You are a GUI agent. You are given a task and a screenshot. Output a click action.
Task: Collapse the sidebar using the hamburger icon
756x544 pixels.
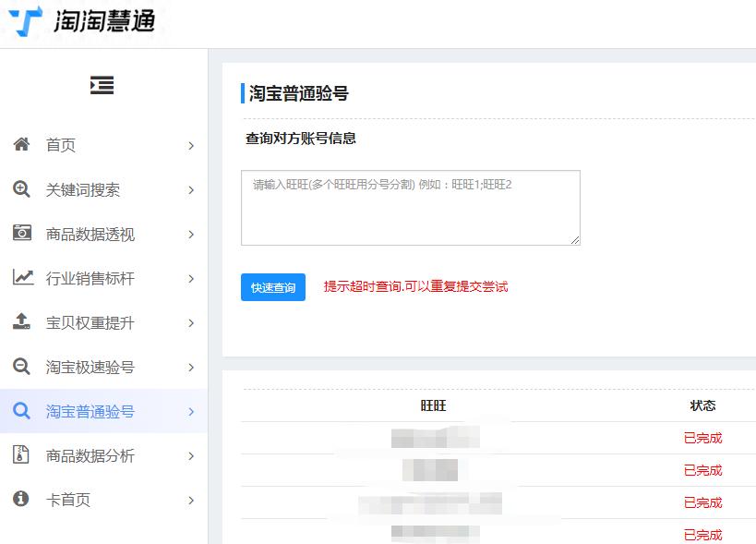102,84
